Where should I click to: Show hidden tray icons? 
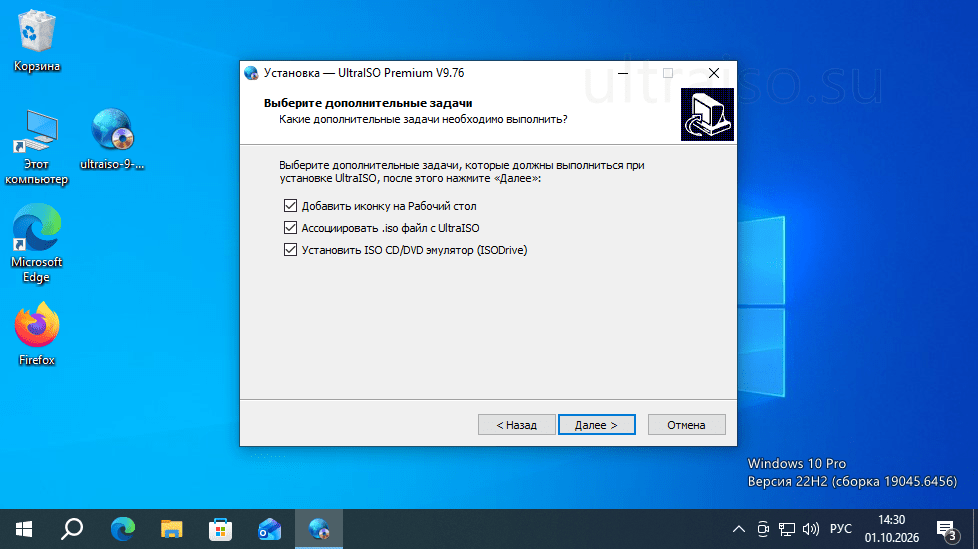738,529
